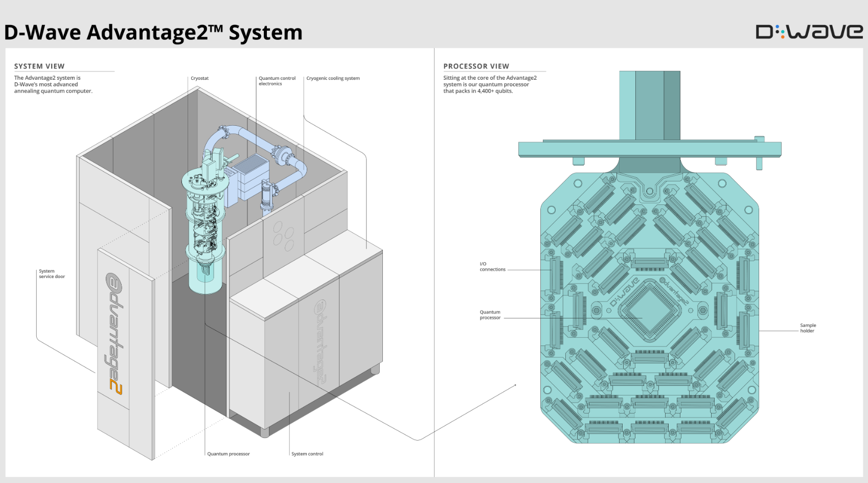868x483 pixels.
Task: Click the Cryogenic cooling system label
Action: [x=333, y=78]
